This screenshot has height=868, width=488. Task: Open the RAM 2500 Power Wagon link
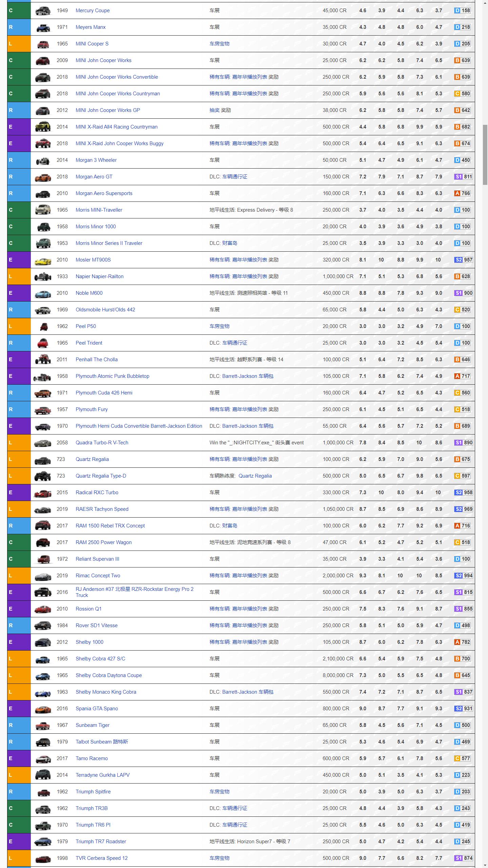click(103, 542)
